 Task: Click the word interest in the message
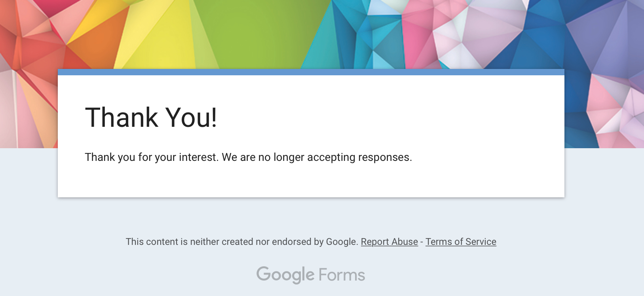pos(198,157)
